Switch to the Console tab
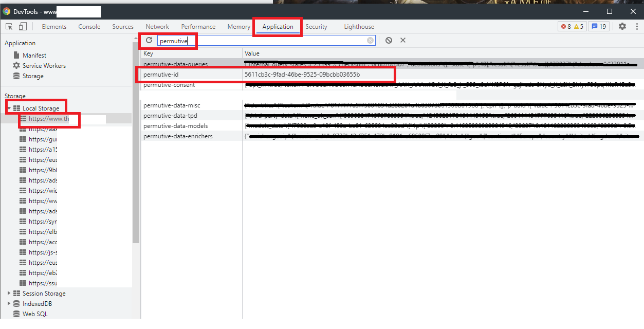Screen dimensions: 644x329 tap(89, 27)
